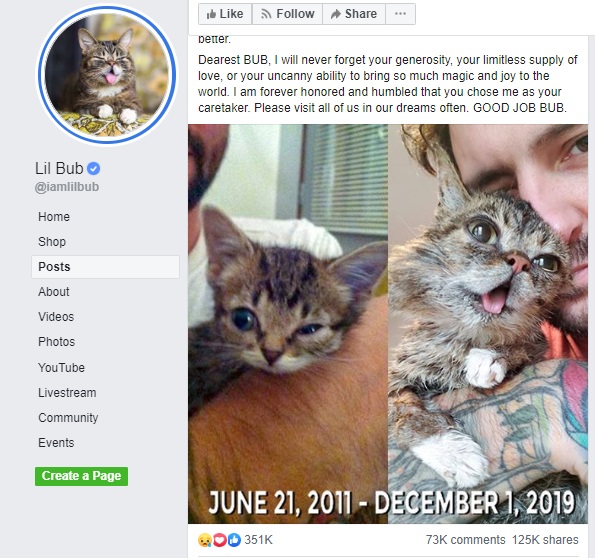Click the green Create a Page button
Image resolution: width=595 pixels, height=558 pixels.
tap(81, 476)
